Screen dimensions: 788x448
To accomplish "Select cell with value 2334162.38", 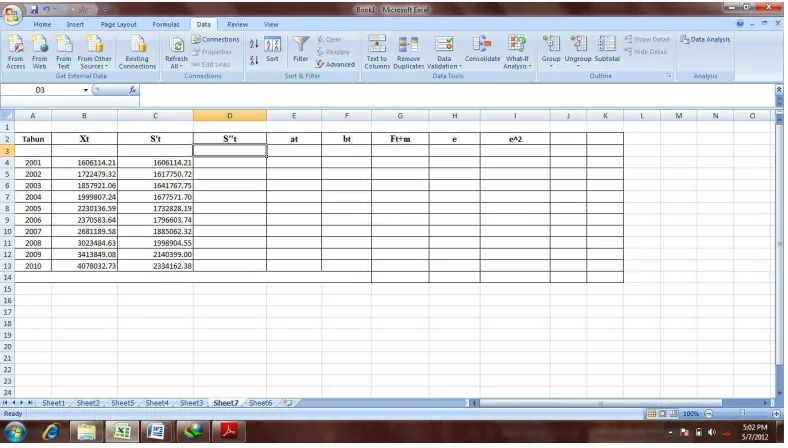I will click(155, 266).
